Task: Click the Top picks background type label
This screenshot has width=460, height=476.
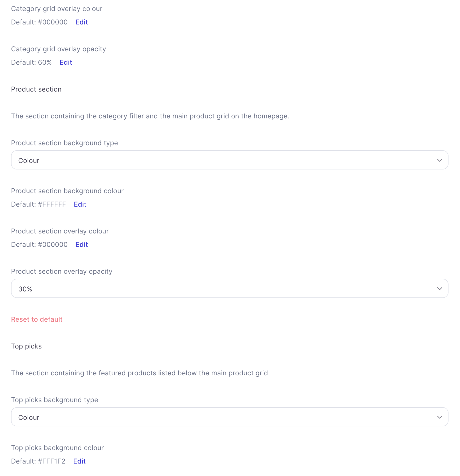Action: point(55,400)
